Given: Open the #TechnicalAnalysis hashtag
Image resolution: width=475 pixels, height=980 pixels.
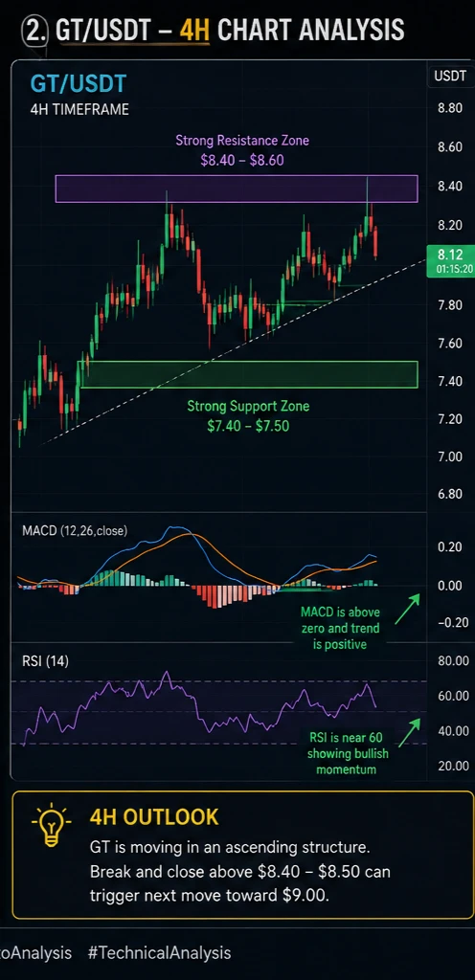Looking at the screenshot, I should click(x=159, y=953).
